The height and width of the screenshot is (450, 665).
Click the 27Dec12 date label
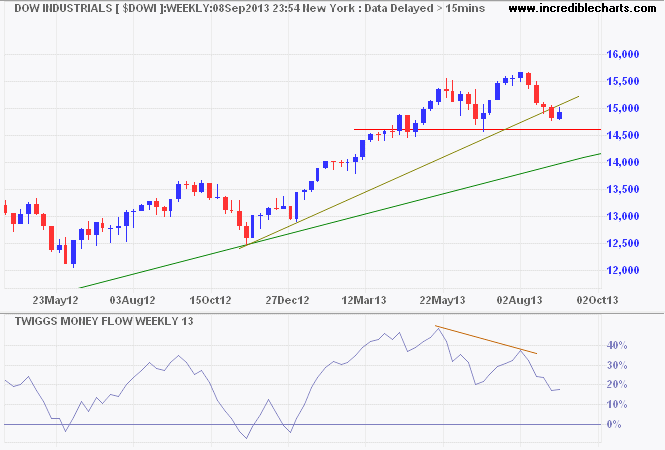click(x=288, y=300)
